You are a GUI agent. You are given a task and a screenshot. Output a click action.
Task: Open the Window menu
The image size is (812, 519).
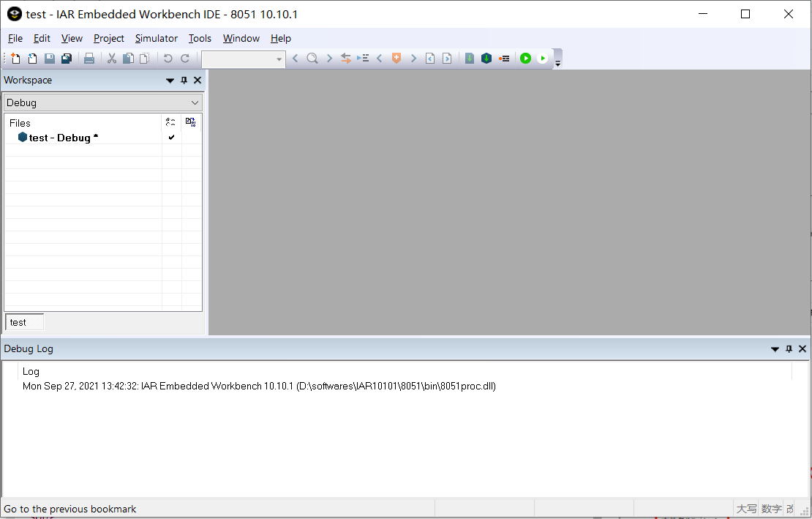coord(241,38)
